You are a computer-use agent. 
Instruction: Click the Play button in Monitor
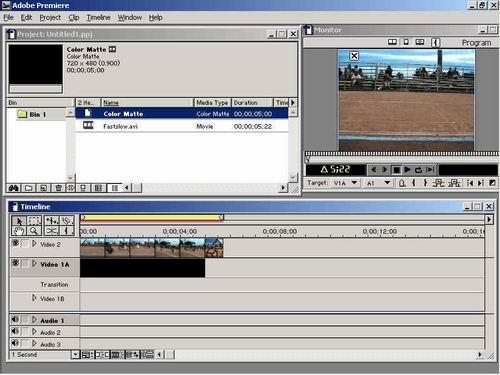407,170
